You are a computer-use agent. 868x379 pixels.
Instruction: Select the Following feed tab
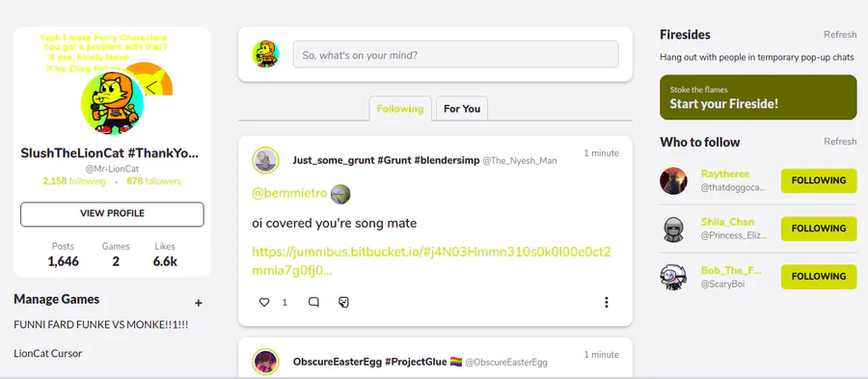(399, 108)
